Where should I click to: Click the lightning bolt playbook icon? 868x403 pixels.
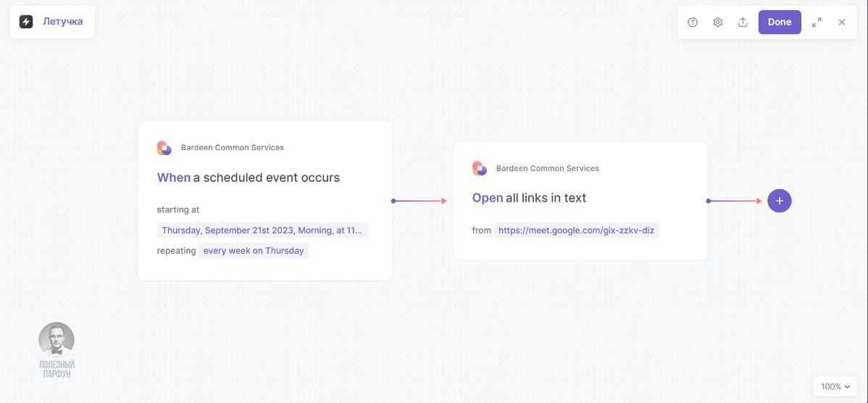tap(26, 22)
